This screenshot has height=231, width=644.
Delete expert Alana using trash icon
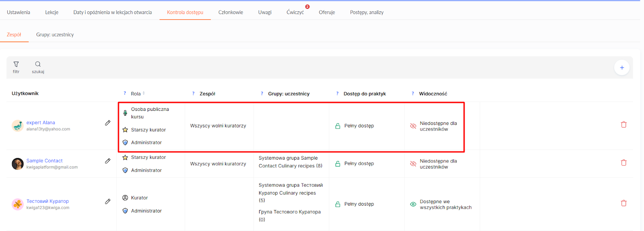pos(624,125)
